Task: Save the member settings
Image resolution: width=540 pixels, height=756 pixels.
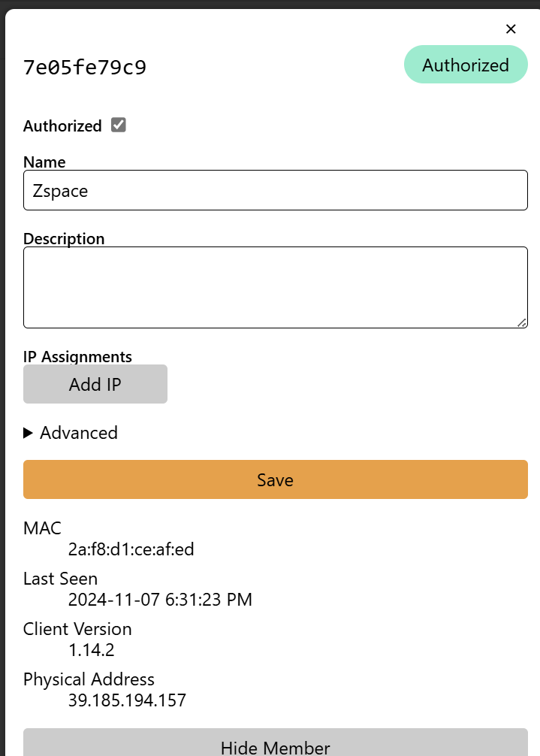Action: pos(275,479)
